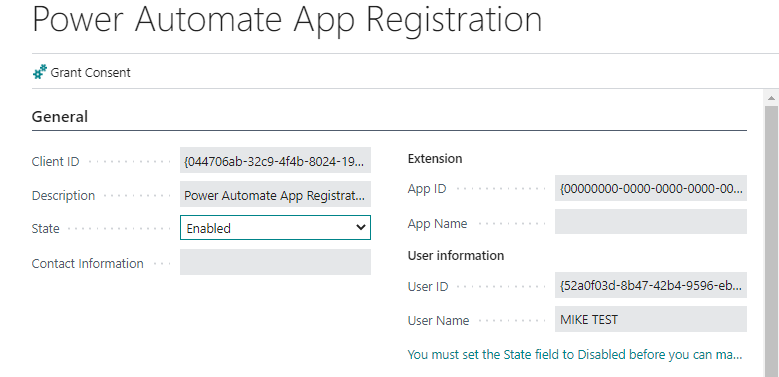Click the Client ID label
Image resolution: width=779 pixels, height=377 pixels.
pos(55,161)
